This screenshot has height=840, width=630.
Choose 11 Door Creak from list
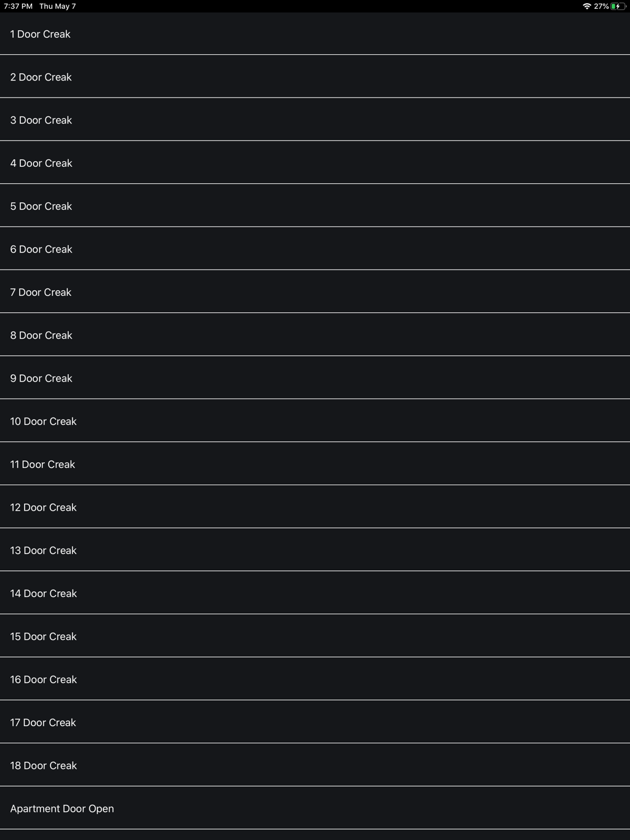coord(42,464)
